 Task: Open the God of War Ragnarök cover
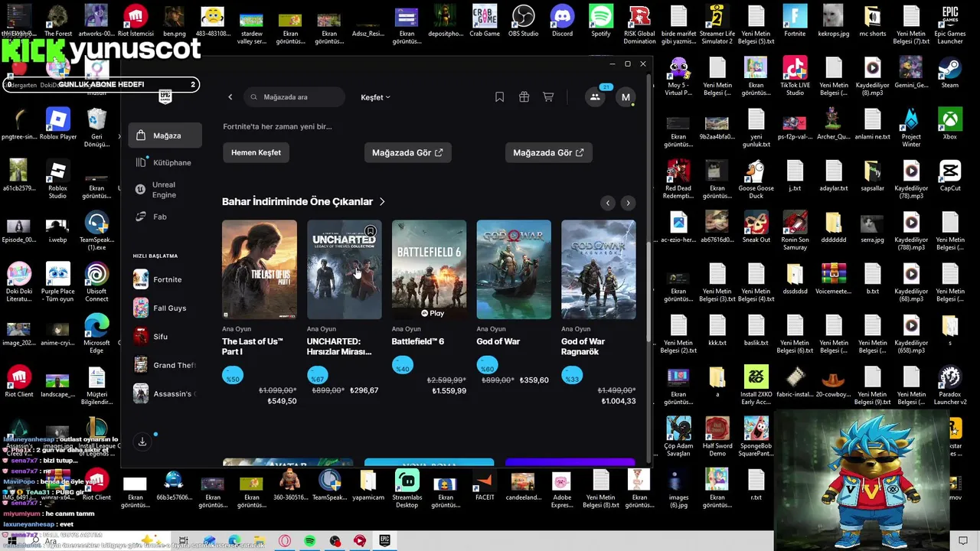599,269
